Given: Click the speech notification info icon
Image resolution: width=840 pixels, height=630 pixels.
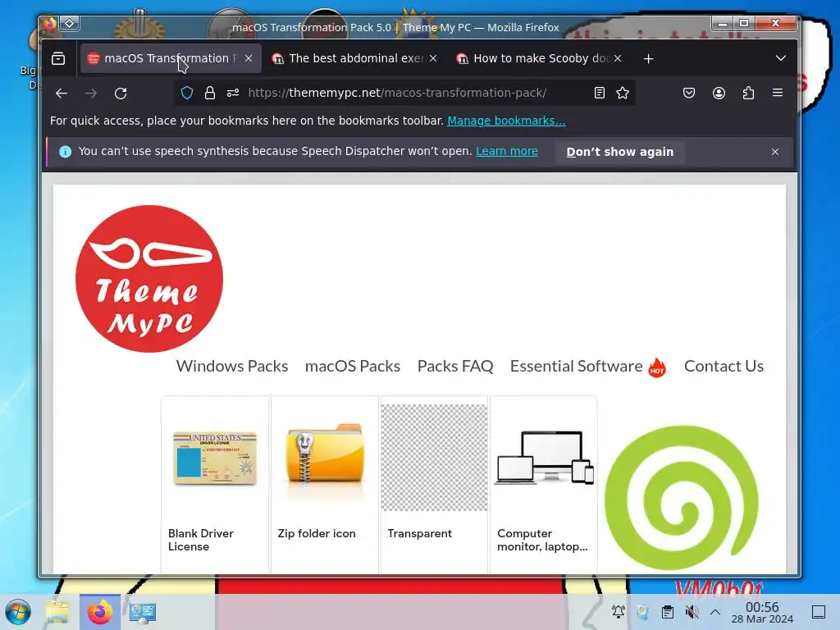Looking at the screenshot, I should 65,152.
